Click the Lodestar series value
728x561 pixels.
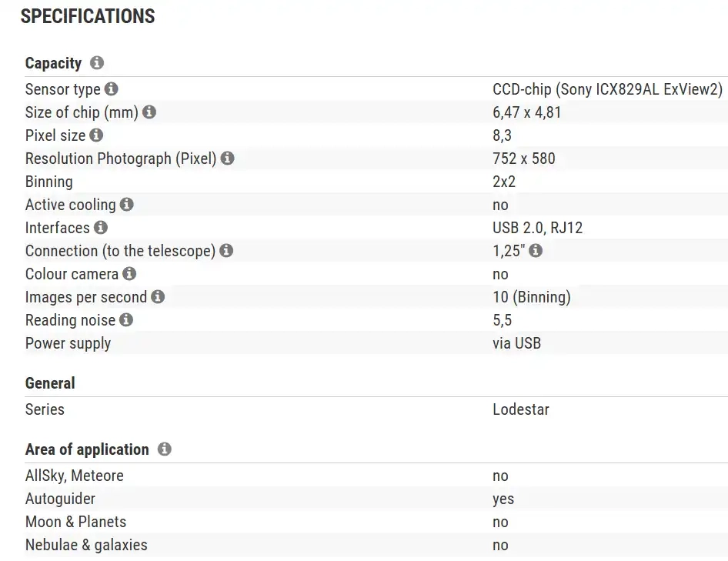(x=521, y=409)
